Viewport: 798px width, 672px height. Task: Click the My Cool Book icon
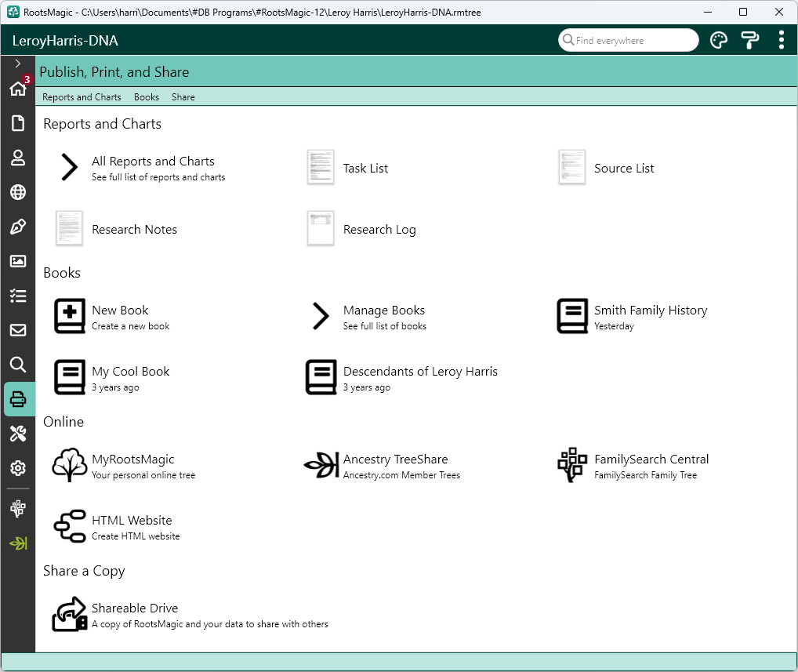coord(70,376)
